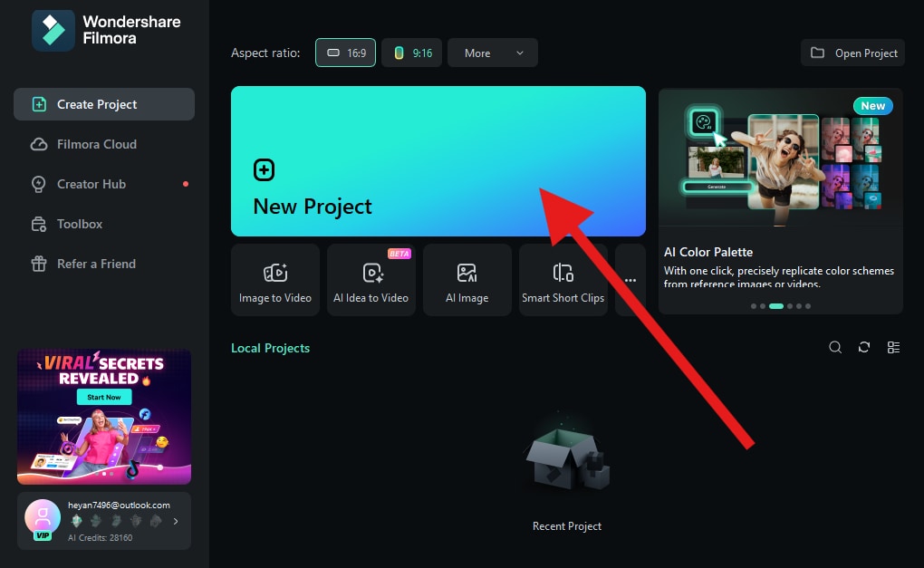Open the Viral Secrets Revealed banner
924x568 pixels.
[104, 417]
